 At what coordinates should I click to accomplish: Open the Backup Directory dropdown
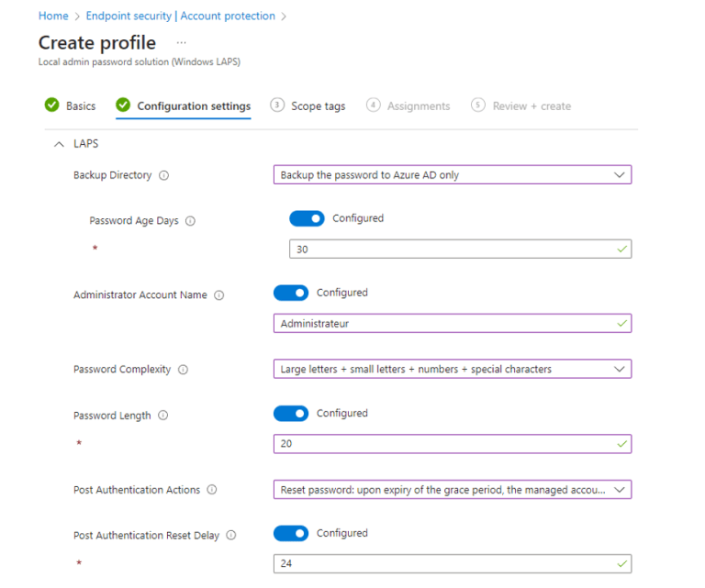[x=453, y=174]
